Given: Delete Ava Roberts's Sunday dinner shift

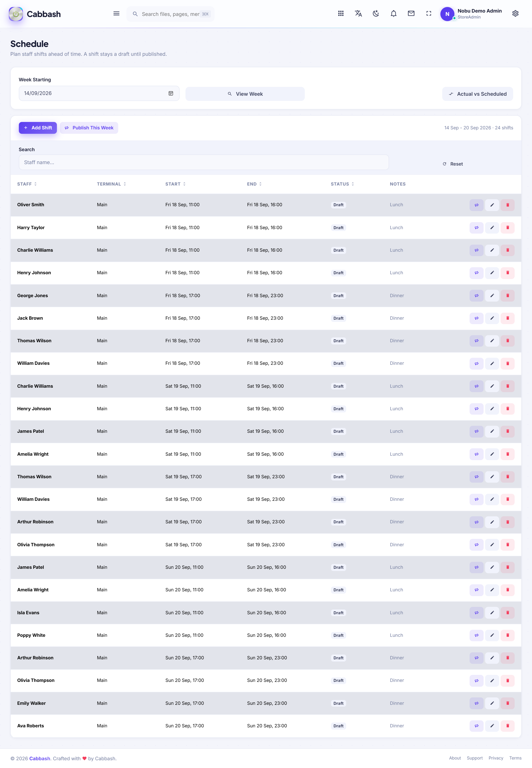Looking at the screenshot, I should (x=507, y=726).
